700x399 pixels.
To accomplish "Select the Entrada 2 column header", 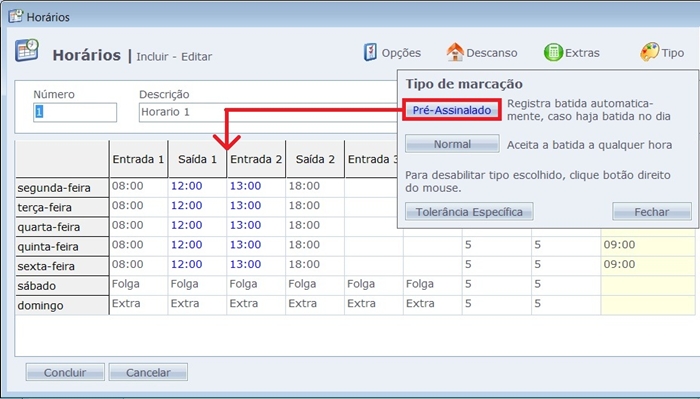I will (x=256, y=159).
